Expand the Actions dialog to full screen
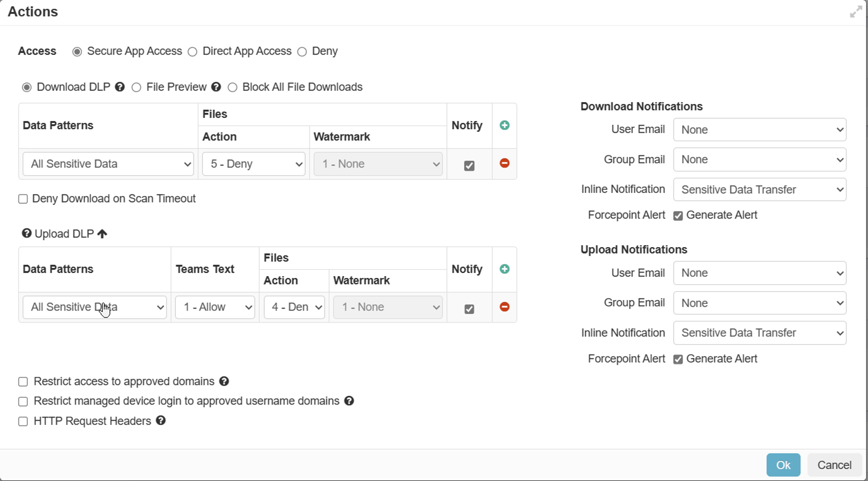Image resolution: width=868 pixels, height=481 pixels. pos(855,12)
